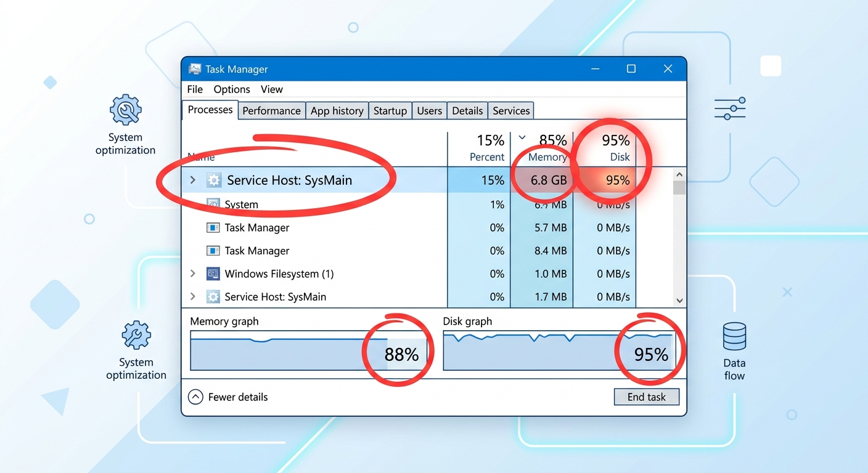Viewport: 868px width, 473px height.
Task: Click the lower System optimization gear icon
Action: (x=136, y=336)
